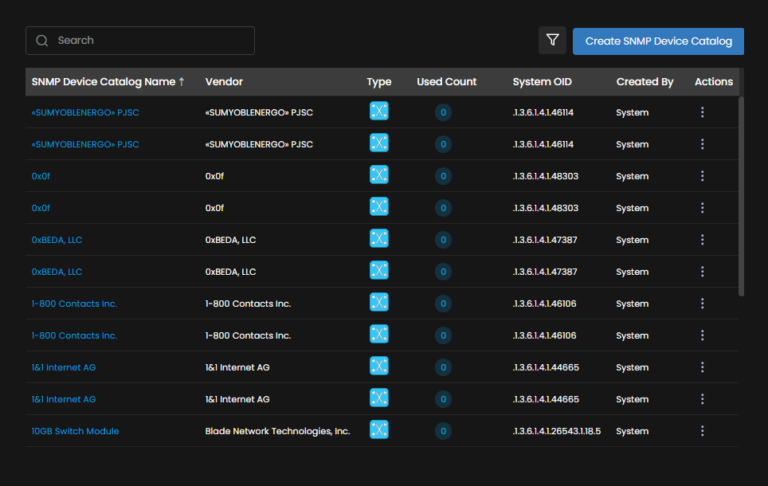
Task: Open actions menu for first 0xBEDA, LLC row
Action: (x=702, y=240)
